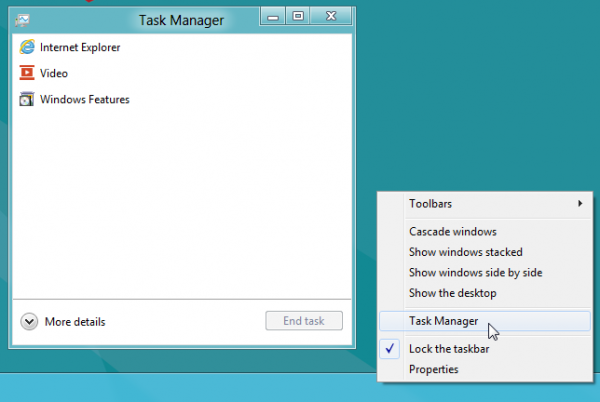
Task: Click the Task Manager title bar icon
Action: pos(22,20)
